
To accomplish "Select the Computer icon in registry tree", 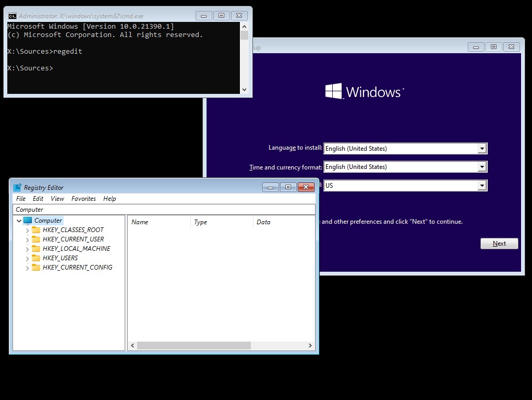I will pos(28,221).
